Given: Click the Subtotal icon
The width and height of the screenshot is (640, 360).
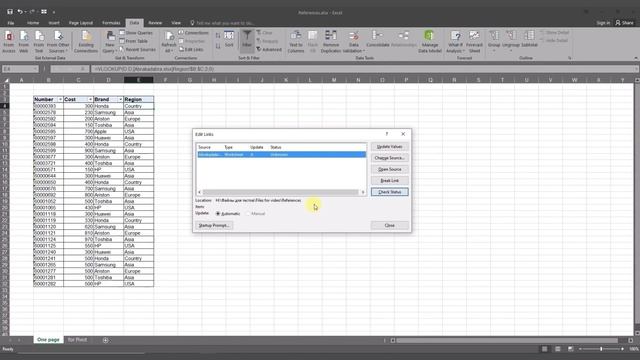Looking at the screenshot, I should [x=529, y=39].
